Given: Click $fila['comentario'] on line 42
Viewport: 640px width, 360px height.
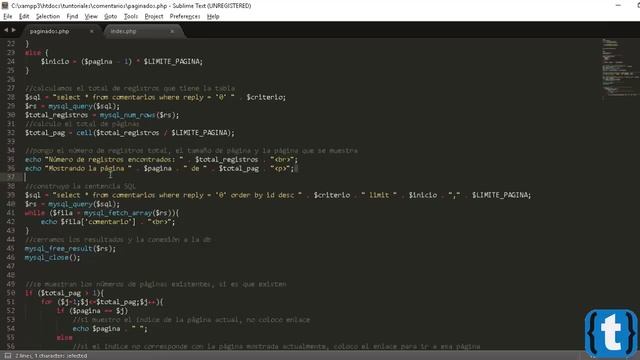Looking at the screenshot, I should pyautogui.click(x=98, y=222).
